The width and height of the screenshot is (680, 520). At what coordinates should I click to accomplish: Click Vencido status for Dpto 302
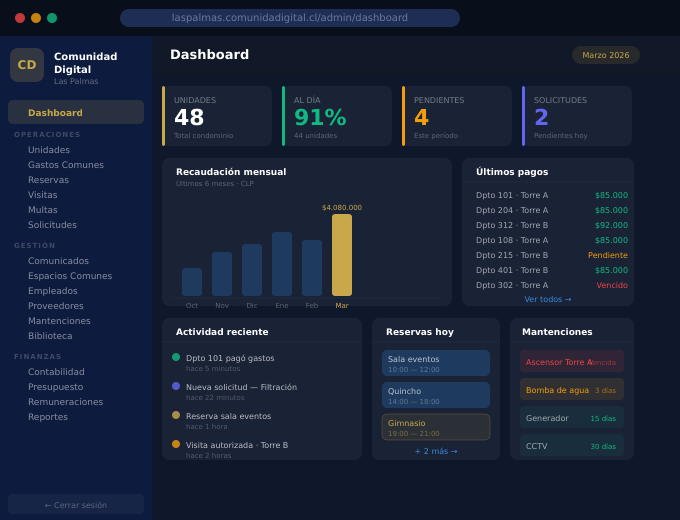coord(612,285)
